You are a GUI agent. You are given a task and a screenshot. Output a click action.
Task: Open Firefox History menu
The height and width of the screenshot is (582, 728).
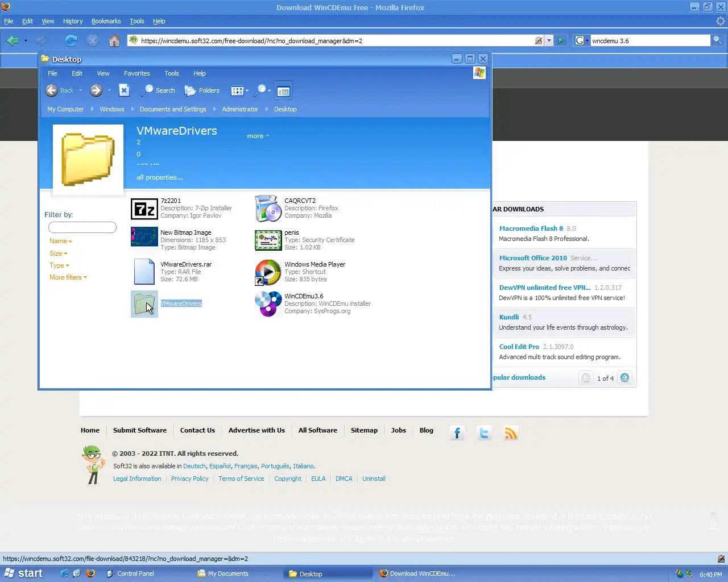[x=73, y=21]
